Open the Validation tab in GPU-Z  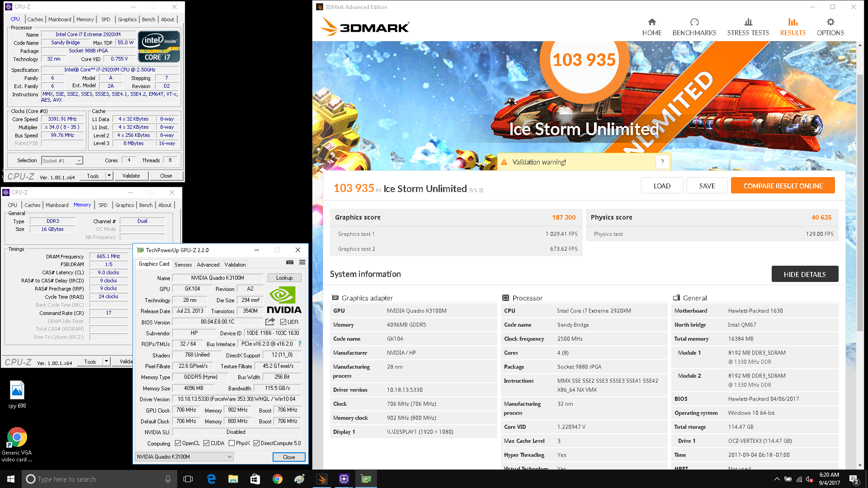point(235,264)
